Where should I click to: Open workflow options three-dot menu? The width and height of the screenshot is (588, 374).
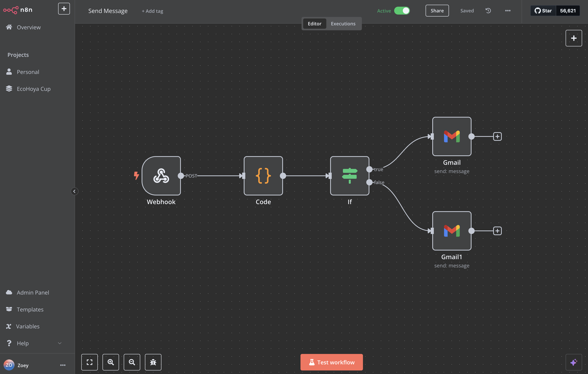pyautogui.click(x=508, y=10)
